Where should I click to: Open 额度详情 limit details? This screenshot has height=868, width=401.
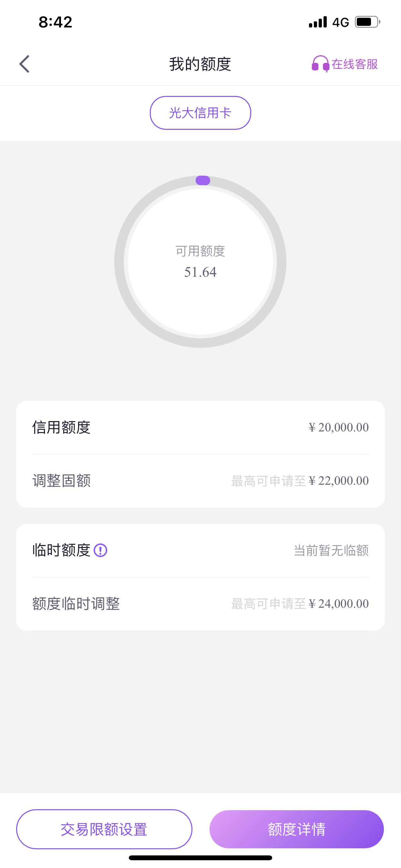pos(296,829)
